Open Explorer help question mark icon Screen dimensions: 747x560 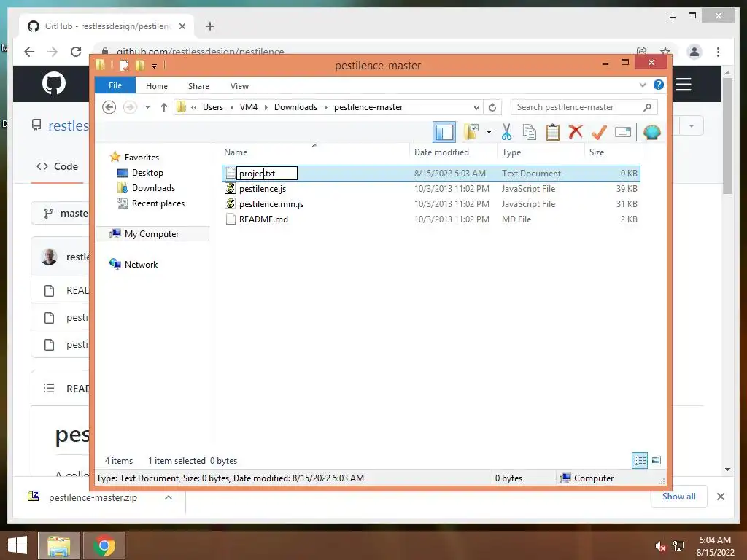(x=659, y=85)
